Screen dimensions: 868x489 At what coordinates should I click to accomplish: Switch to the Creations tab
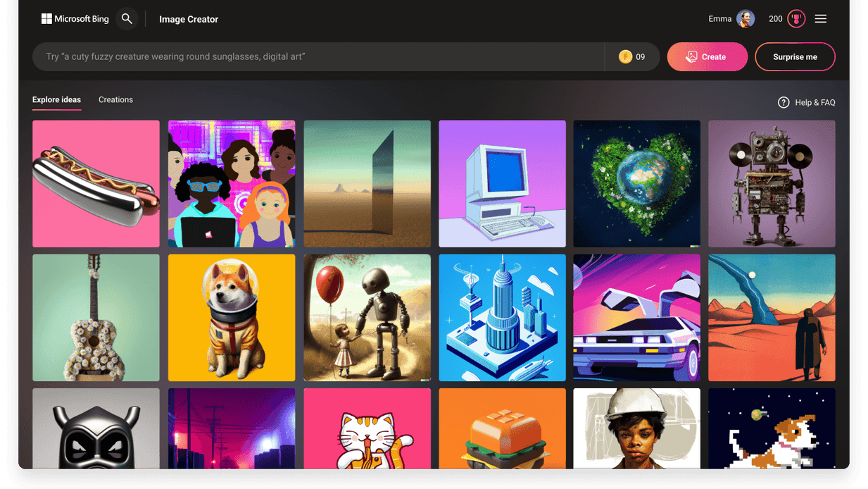click(115, 99)
